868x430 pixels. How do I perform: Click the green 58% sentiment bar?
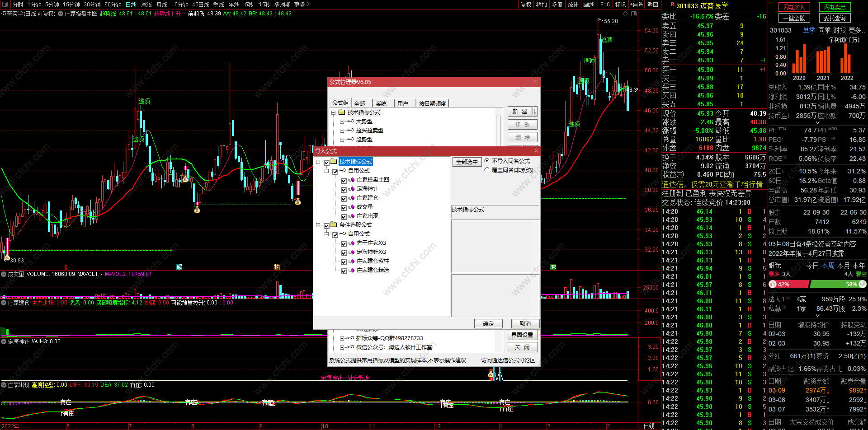pos(839,284)
